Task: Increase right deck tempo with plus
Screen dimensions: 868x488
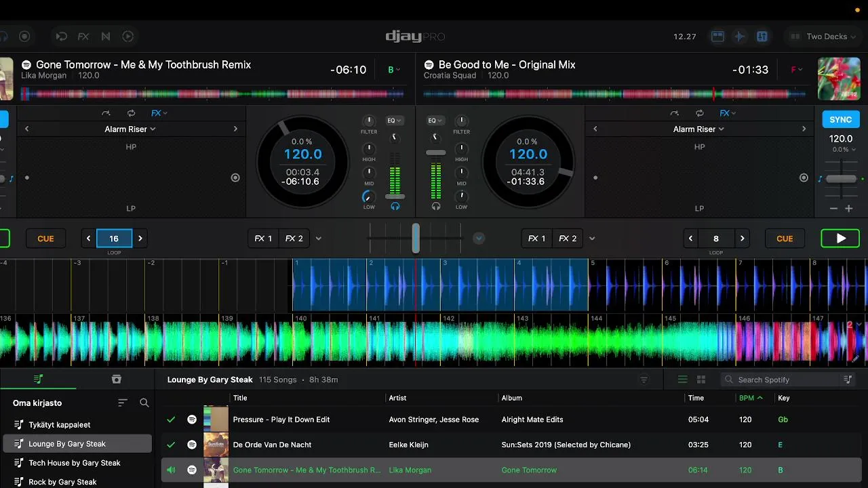Action: point(848,209)
